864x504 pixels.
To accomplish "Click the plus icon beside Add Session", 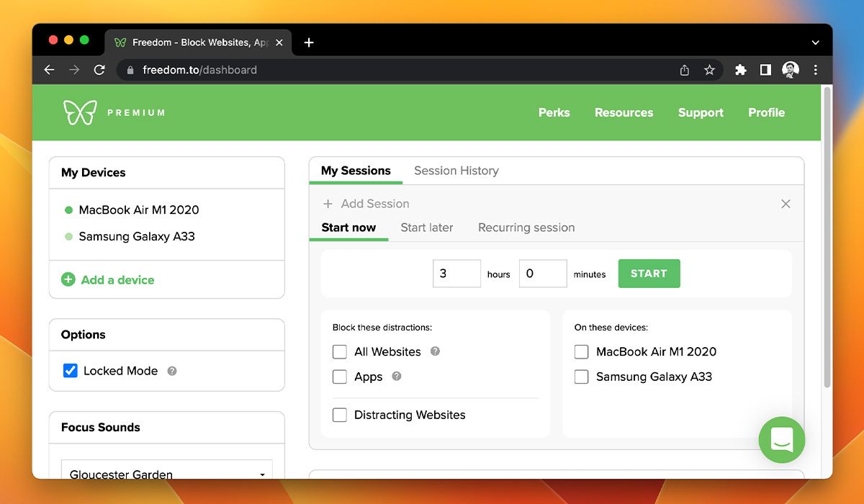I will 328,204.
